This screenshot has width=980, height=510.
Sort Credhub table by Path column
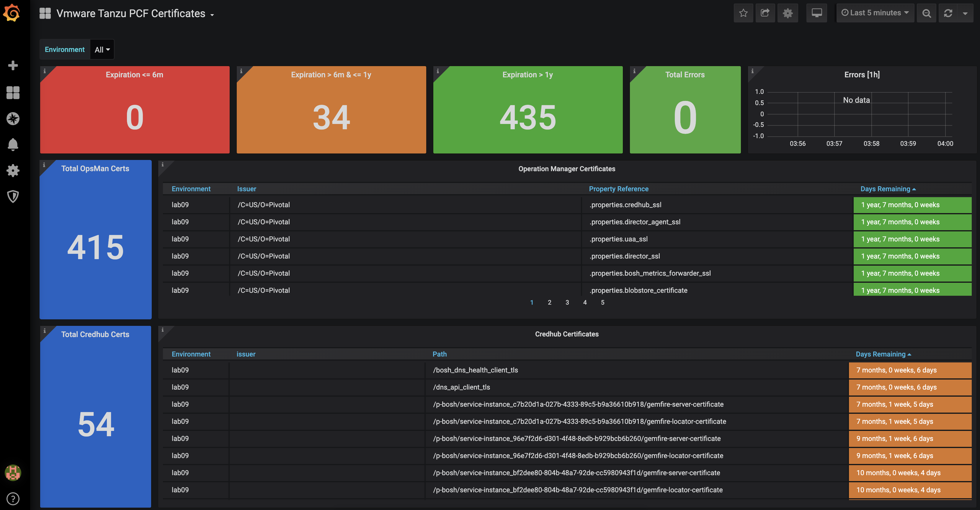coord(440,354)
